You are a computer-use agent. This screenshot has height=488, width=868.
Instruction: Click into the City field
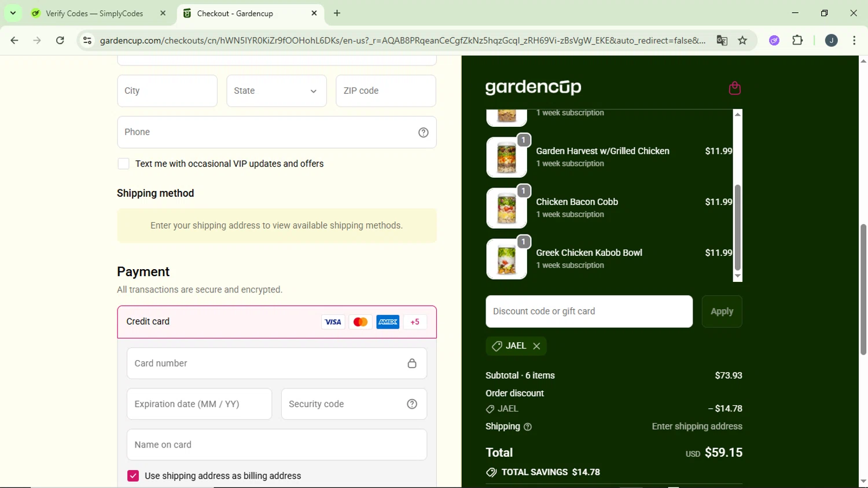167,91
